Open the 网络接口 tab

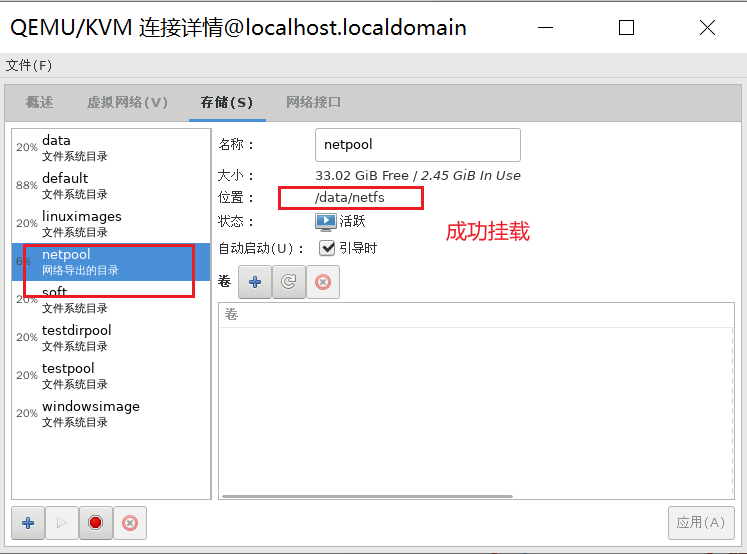pos(313,102)
